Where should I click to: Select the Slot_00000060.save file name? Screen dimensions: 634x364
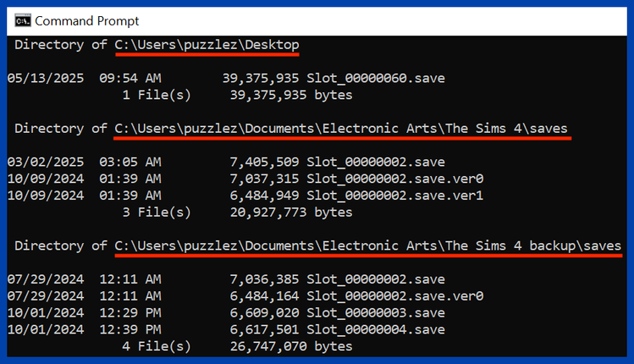click(376, 79)
